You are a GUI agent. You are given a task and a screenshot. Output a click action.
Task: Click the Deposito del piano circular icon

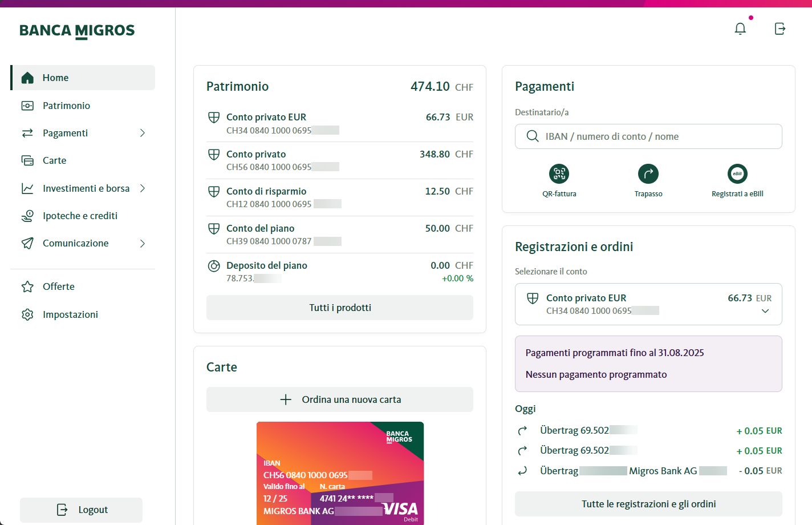214,266
